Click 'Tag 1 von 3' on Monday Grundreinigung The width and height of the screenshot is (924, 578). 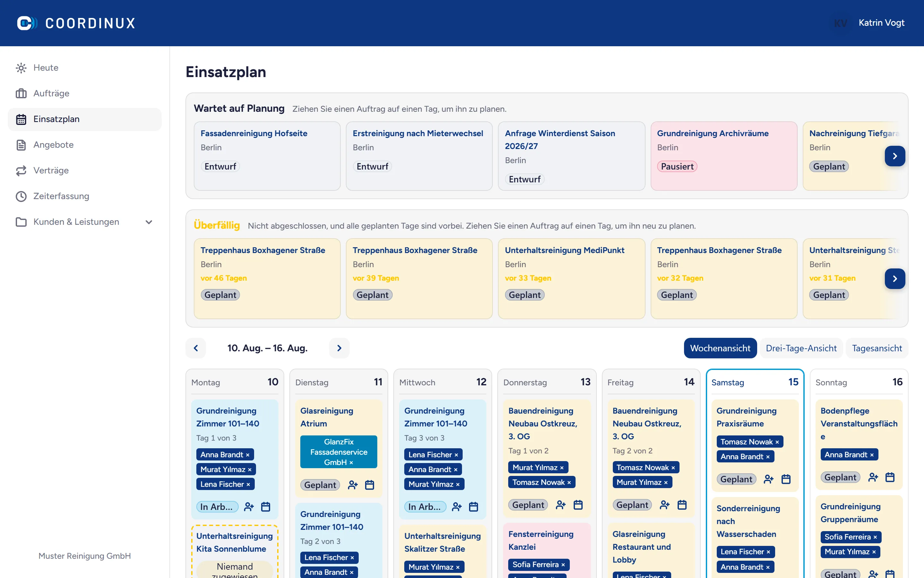(x=216, y=438)
